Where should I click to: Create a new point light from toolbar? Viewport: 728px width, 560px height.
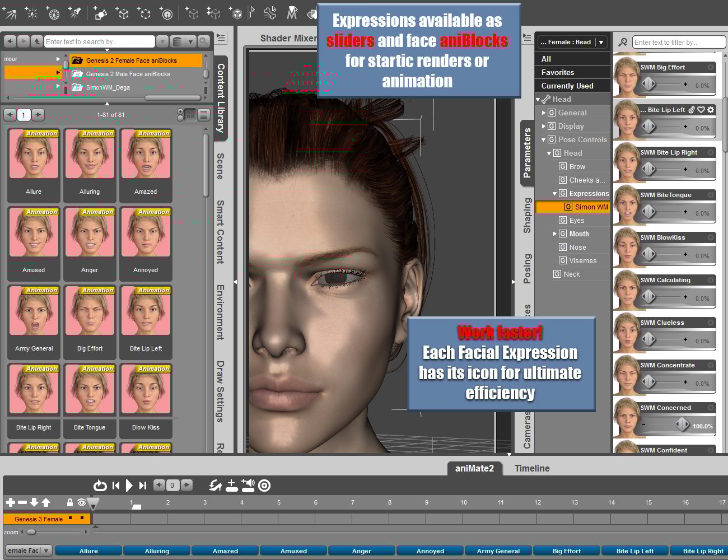[x=32, y=12]
